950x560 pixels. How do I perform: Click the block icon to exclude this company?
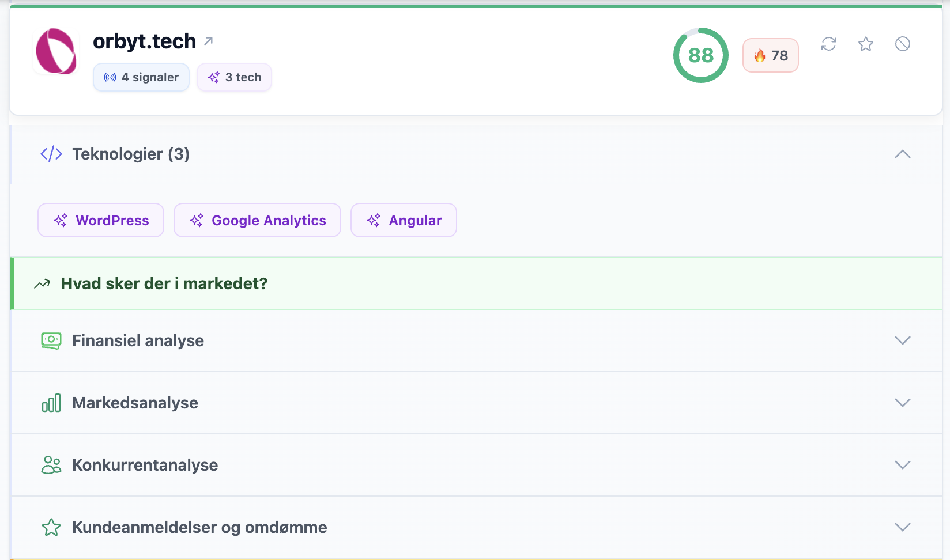tap(903, 44)
